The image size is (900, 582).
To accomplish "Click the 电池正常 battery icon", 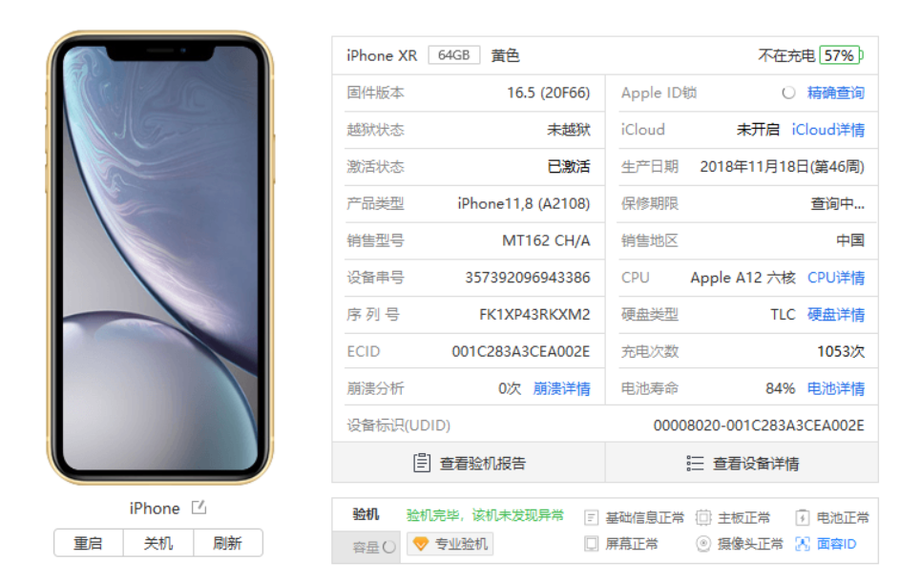I will tap(802, 518).
